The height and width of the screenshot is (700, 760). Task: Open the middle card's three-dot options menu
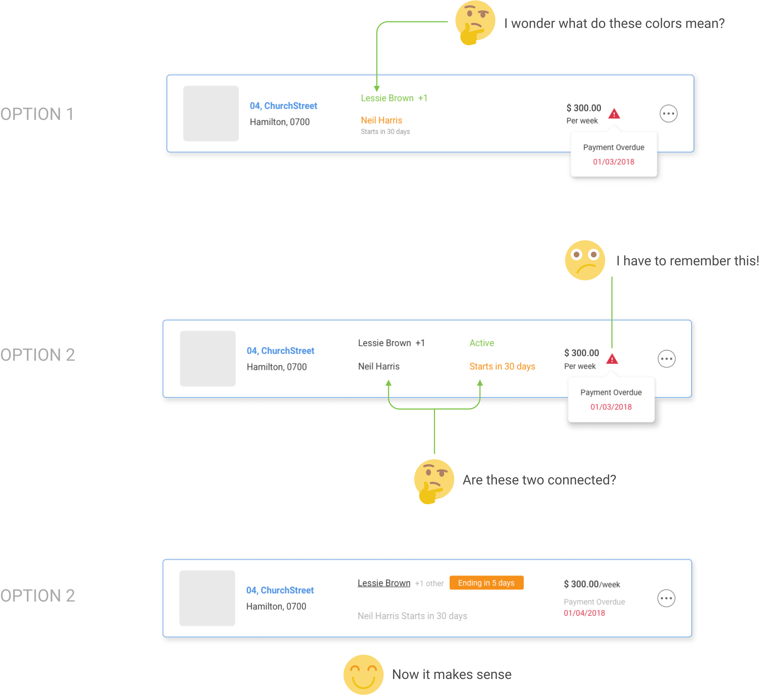[x=667, y=359]
